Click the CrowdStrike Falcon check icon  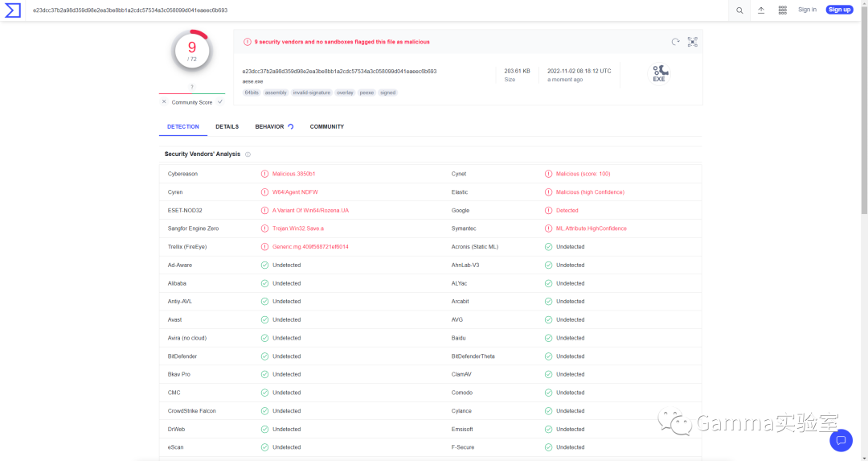pos(264,410)
